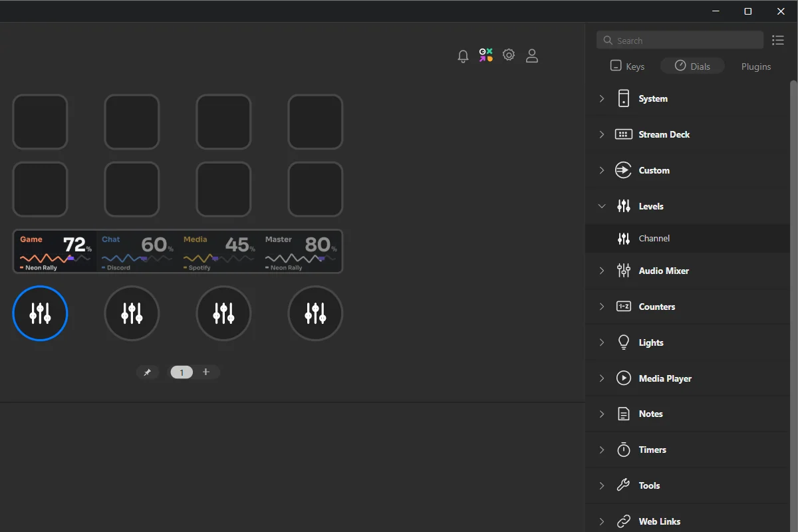Click the Stream Deck label

pos(664,134)
